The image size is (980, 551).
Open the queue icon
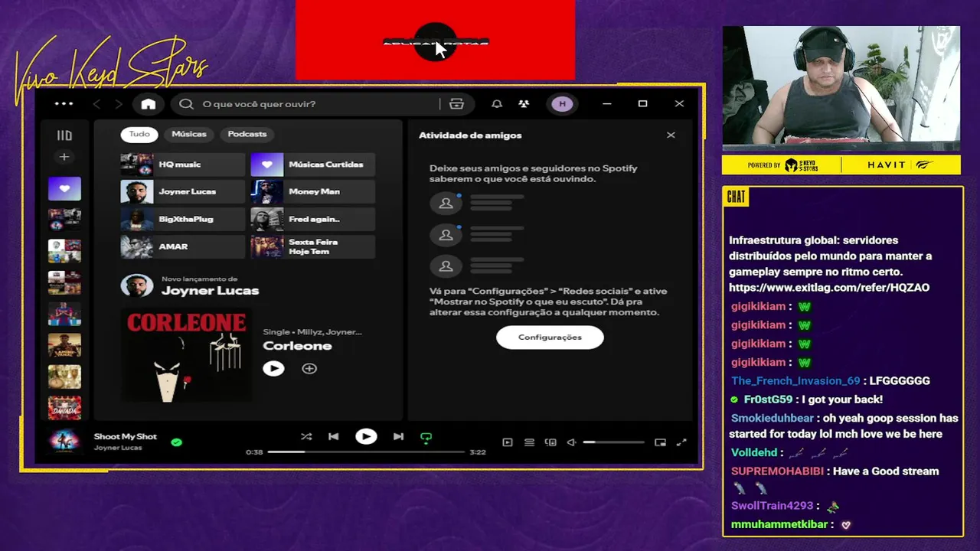pyautogui.click(x=529, y=442)
